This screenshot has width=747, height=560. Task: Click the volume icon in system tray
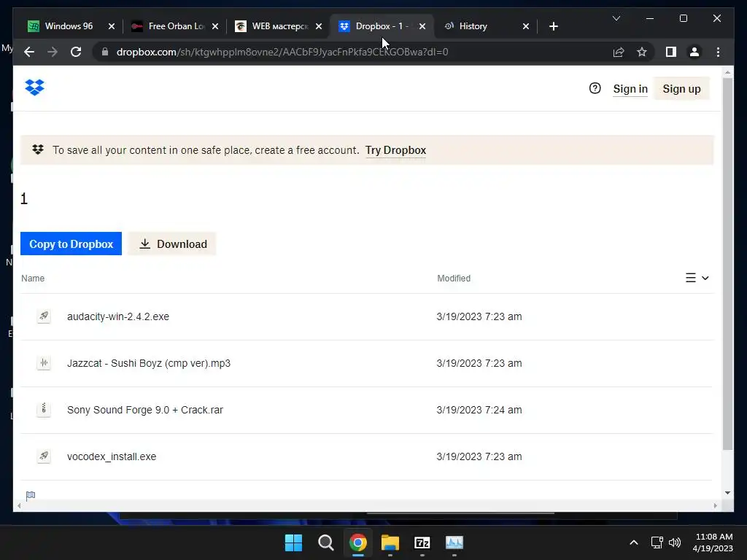(x=675, y=542)
